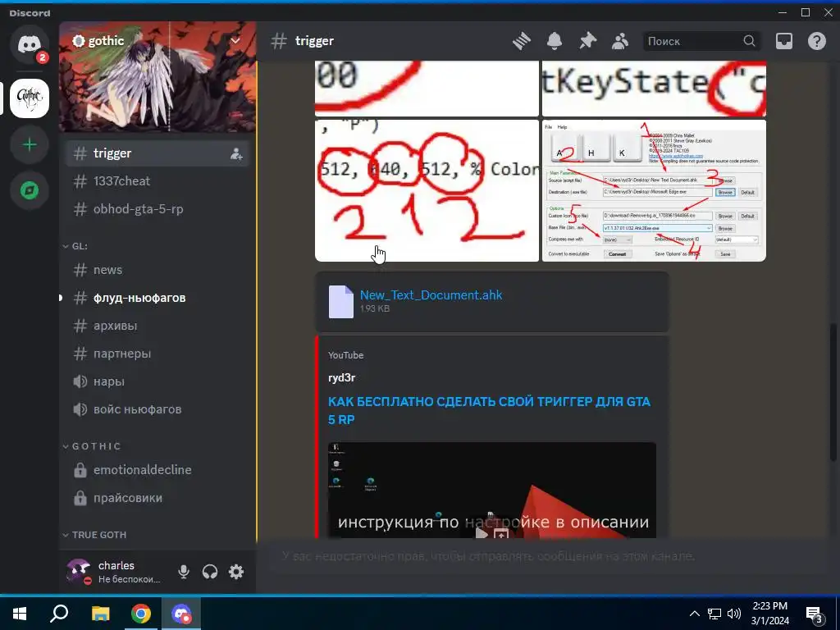
Task: Join the войс ньюфагов voice channel
Action: [157, 409]
